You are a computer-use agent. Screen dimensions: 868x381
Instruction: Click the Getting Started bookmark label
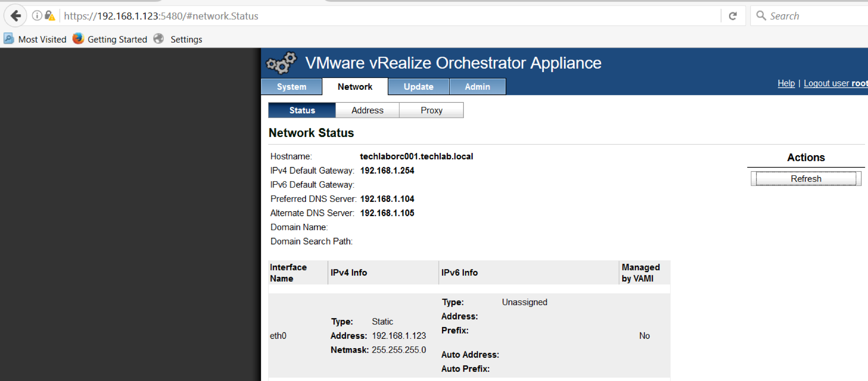click(117, 39)
